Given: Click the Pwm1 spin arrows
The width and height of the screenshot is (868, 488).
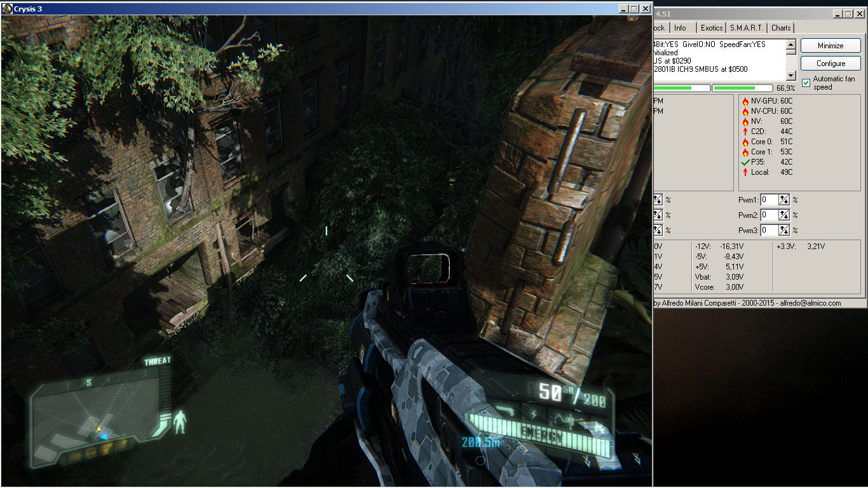Looking at the screenshot, I should [783, 200].
